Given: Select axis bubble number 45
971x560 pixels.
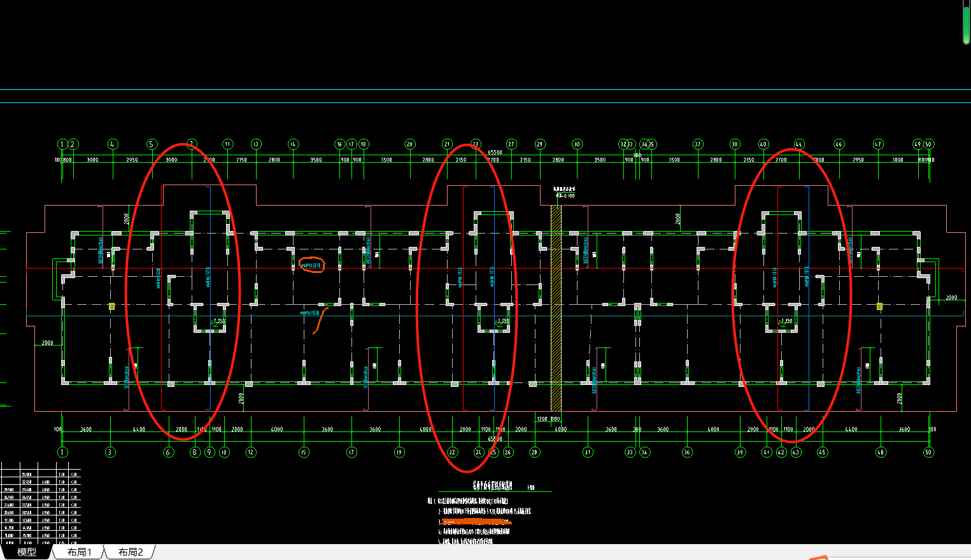Looking at the screenshot, I should click(x=822, y=452).
